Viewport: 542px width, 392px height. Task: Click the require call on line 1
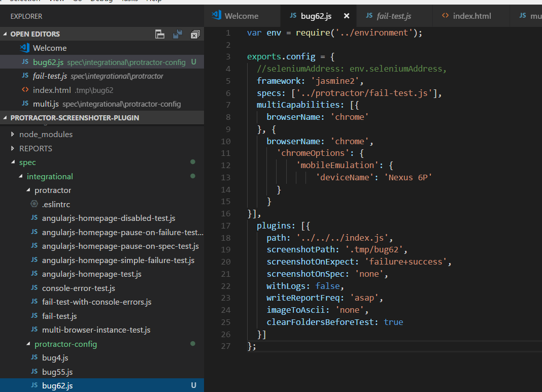[x=313, y=33]
